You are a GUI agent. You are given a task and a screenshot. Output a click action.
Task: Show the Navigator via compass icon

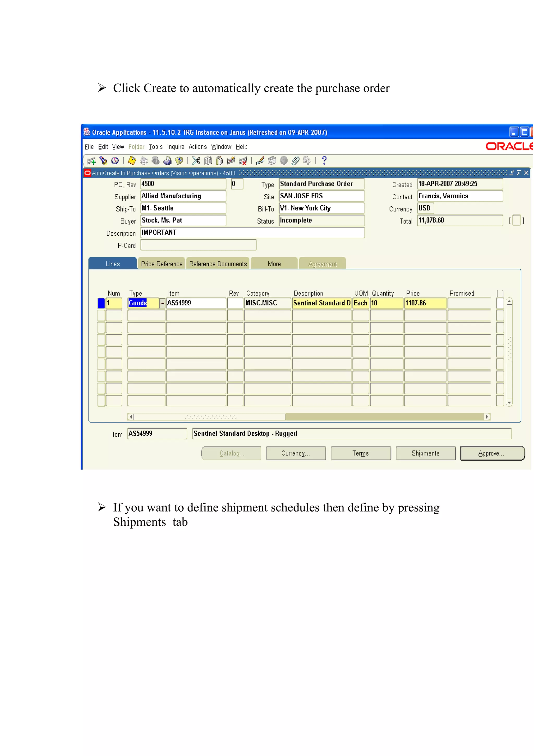(115, 161)
